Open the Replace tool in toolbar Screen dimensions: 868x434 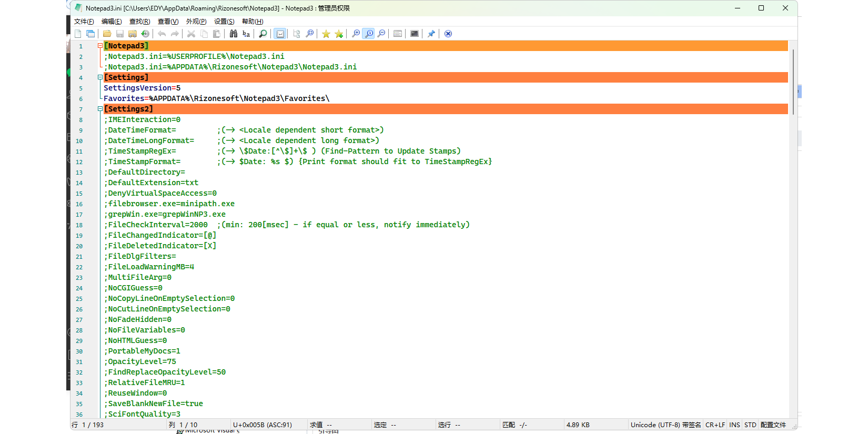point(246,34)
